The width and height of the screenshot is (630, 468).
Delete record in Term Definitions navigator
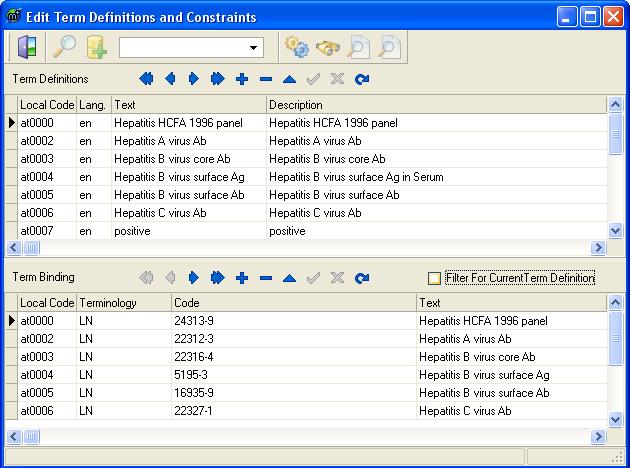(266, 79)
